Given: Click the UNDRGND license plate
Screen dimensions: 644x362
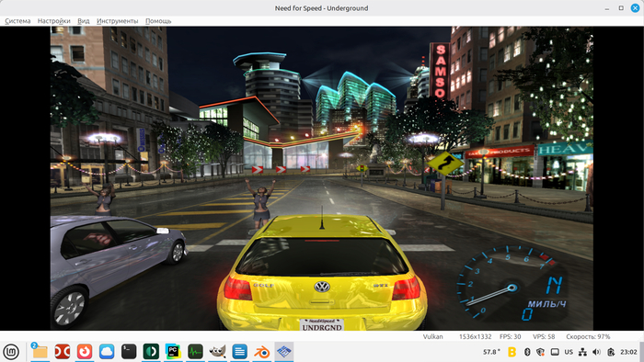Looking at the screenshot, I should 322,324.
